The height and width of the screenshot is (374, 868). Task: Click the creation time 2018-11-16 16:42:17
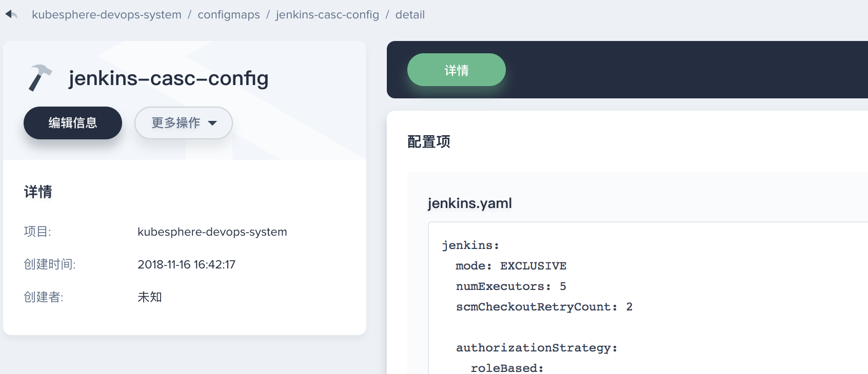(x=186, y=264)
